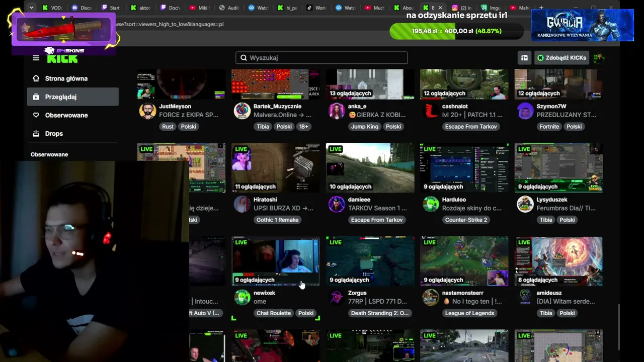Open nastamonsteerr's channel avatar
644x362 pixels.
pos(431,297)
